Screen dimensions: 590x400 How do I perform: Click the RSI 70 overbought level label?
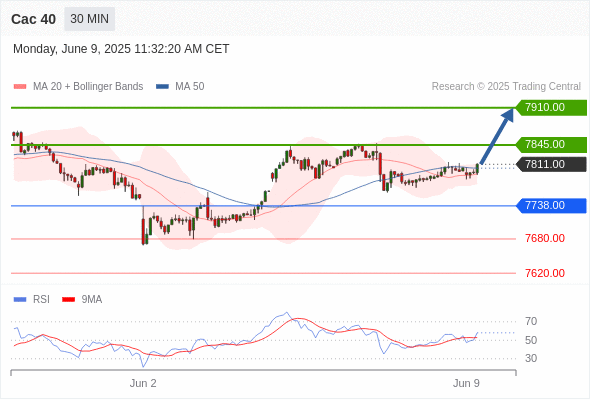click(x=531, y=321)
